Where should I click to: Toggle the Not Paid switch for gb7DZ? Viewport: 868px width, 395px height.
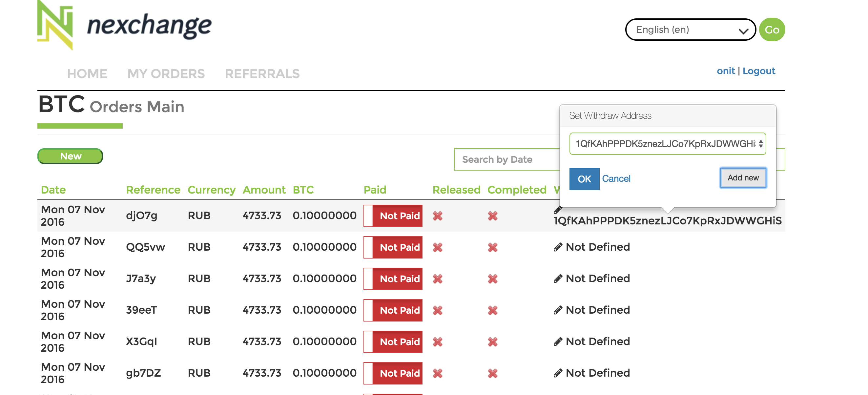pos(393,373)
